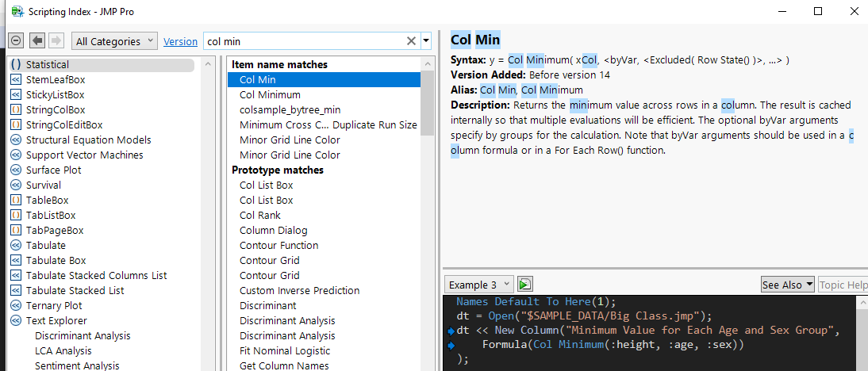868x371 pixels.
Task: Expand the search history dropdown arrow
Action: click(x=427, y=41)
